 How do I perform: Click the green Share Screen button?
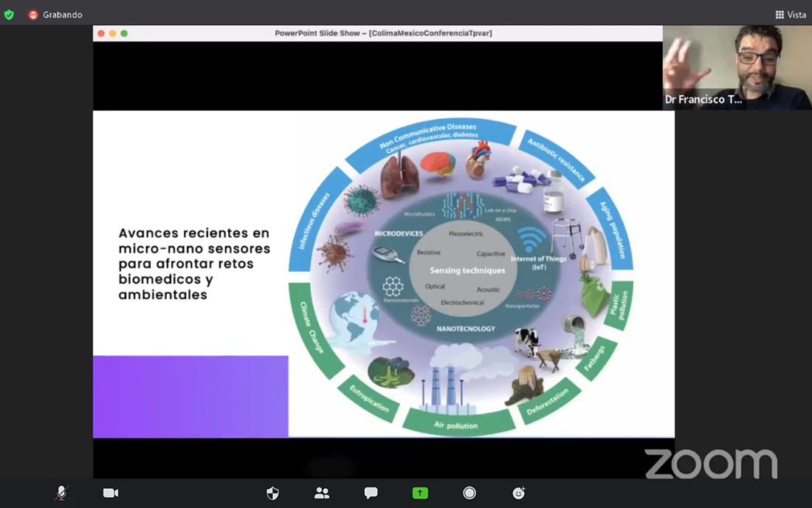click(420, 492)
